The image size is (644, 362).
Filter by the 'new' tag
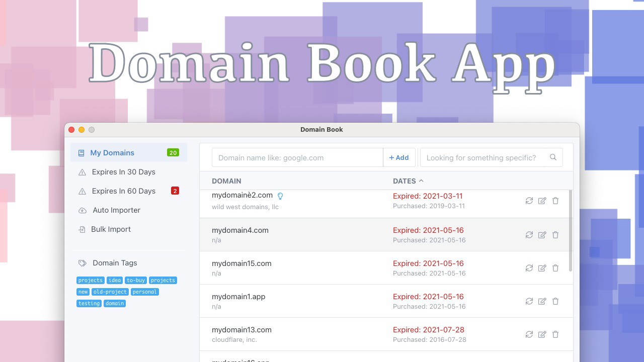click(83, 292)
